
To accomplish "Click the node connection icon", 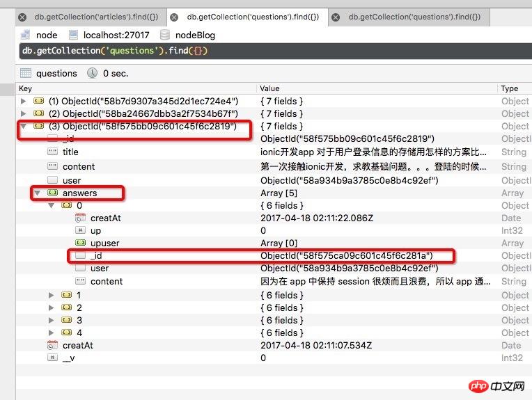I will pyautogui.click(x=26, y=35).
